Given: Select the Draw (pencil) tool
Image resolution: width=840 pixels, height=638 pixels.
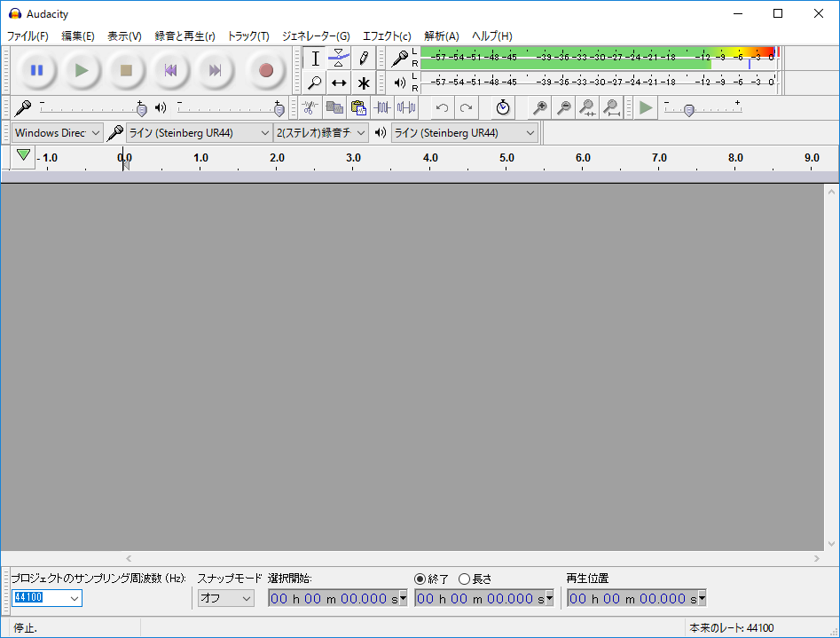Looking at the screenshot, I should point(363,58).
